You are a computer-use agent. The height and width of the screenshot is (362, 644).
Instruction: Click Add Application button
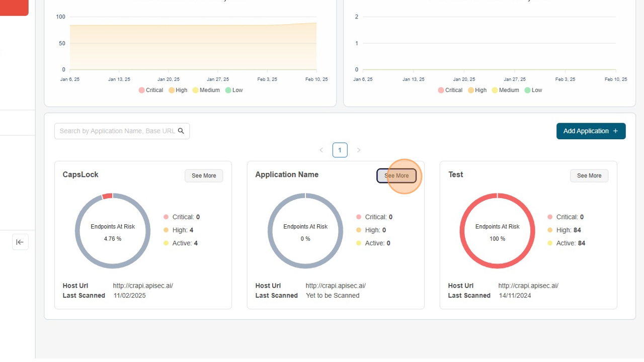click(x=591, y=131)
